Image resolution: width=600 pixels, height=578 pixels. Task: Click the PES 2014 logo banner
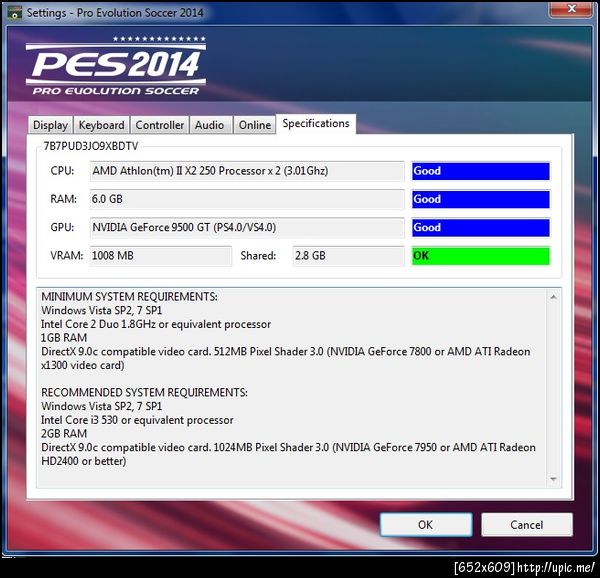click(116, 65)
